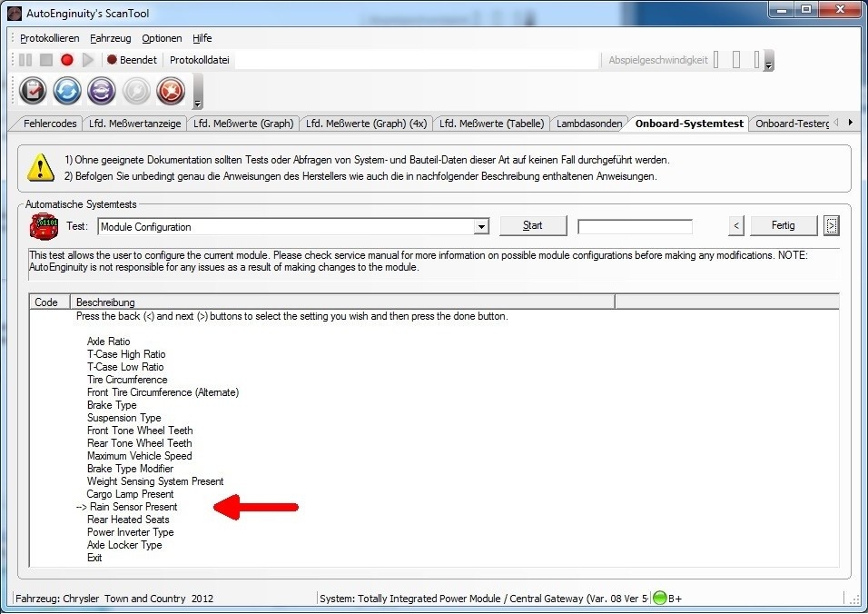Image resolution: width=868 pixels, height=614 pixels.
Task: Click the Beendet status button
Action: coord(132,60)
